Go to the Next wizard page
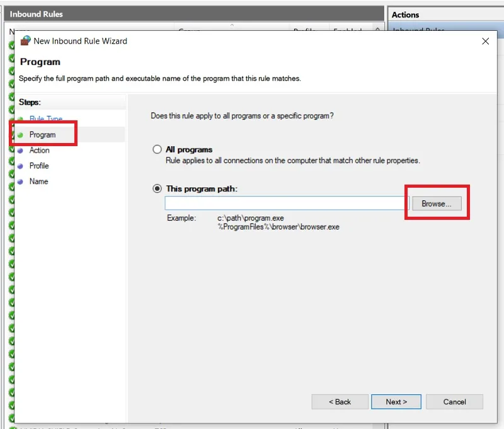Screen dimensions: 504x429 (x=396, y=402)
